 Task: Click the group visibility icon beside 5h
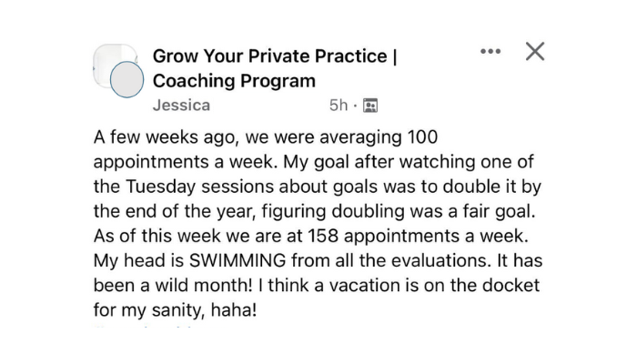tap(370, 106)
